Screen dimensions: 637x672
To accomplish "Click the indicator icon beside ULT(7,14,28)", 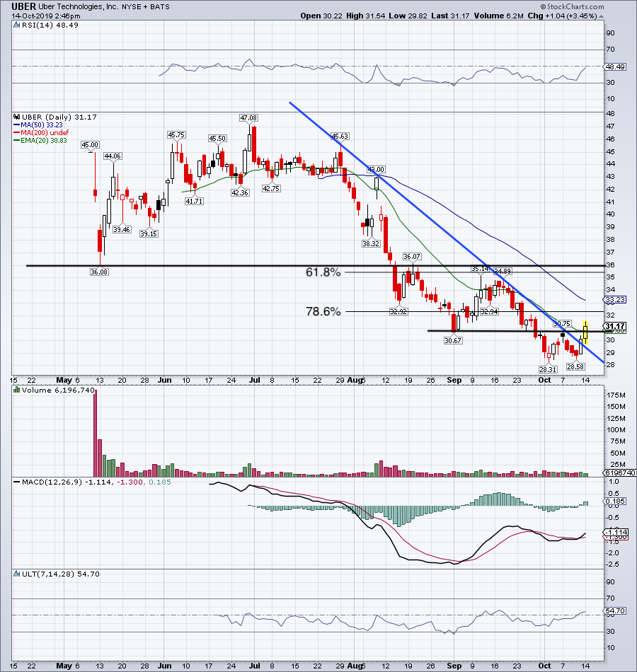I will [x=17, y=574].
